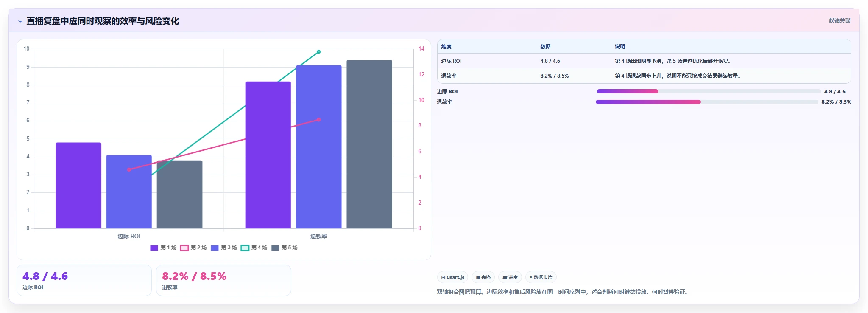This screenshot has height=313, width=868.
Task: Toggle the 第 5 场 legend entry
Action: (285, 248)
